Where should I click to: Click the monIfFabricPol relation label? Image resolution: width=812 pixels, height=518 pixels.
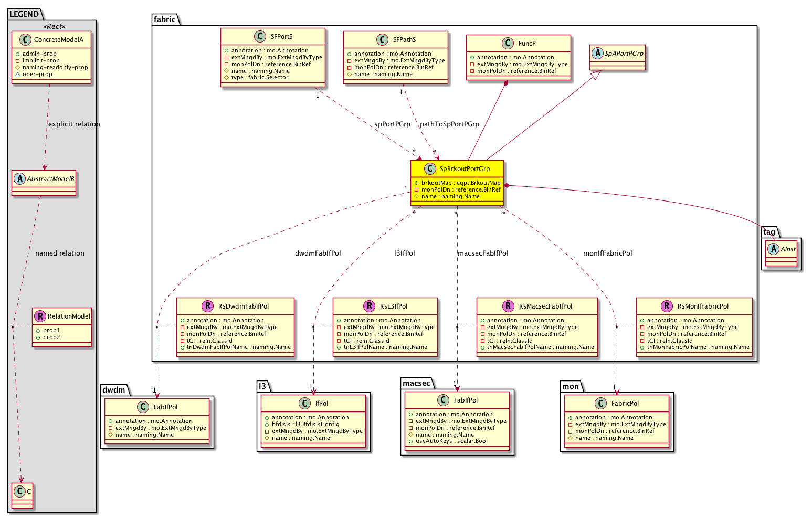[x=607, y=253]
